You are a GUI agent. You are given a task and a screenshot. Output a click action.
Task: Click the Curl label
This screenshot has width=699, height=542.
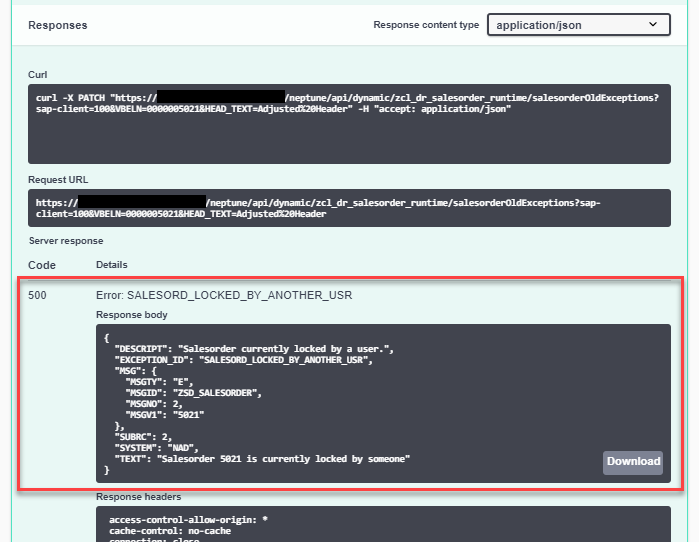(x=37, y=75)
